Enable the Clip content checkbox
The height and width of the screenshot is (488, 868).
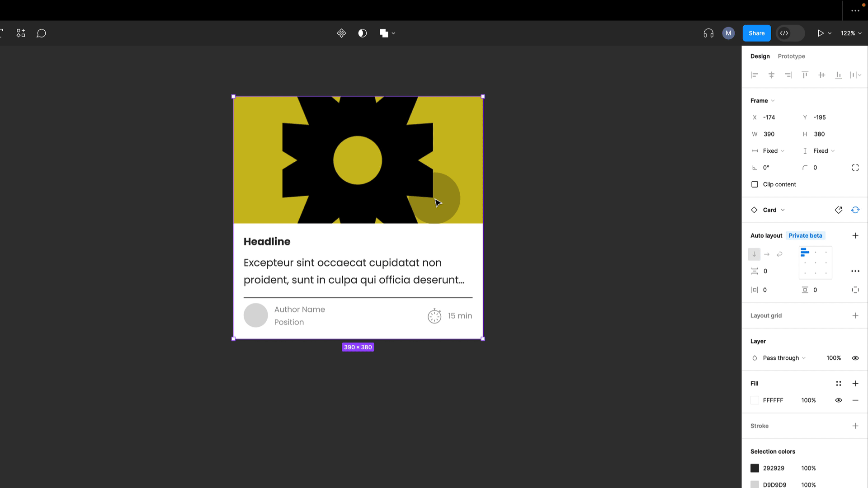coord(755,184)
